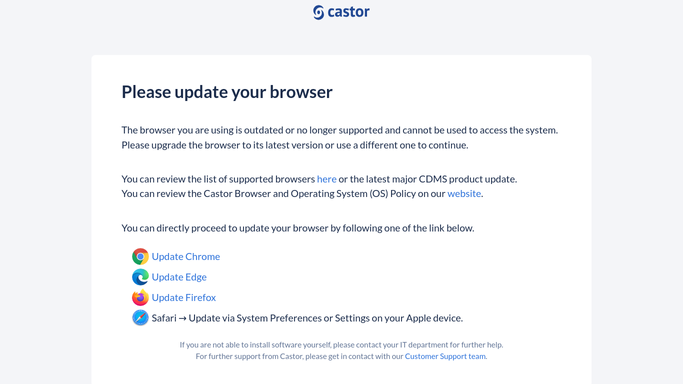Open the 'website' policy link
683x384 pixels.
pos(464,193)
